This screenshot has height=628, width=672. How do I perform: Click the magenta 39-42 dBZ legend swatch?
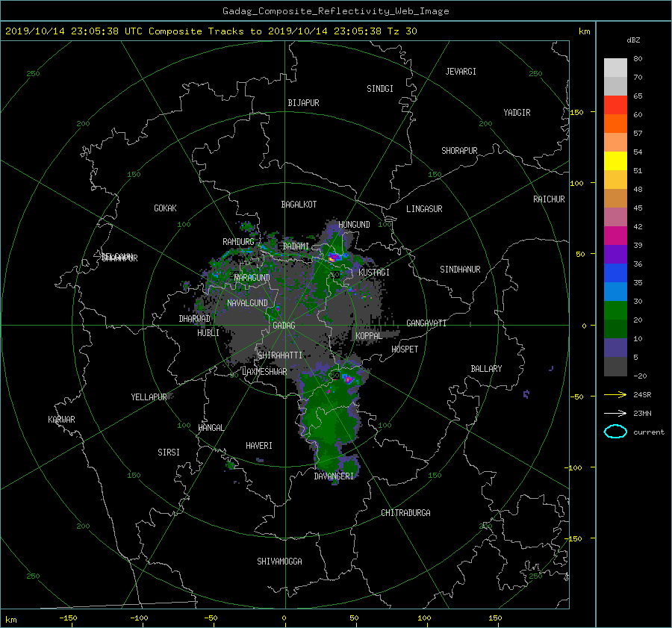click(x=615, y=235)
